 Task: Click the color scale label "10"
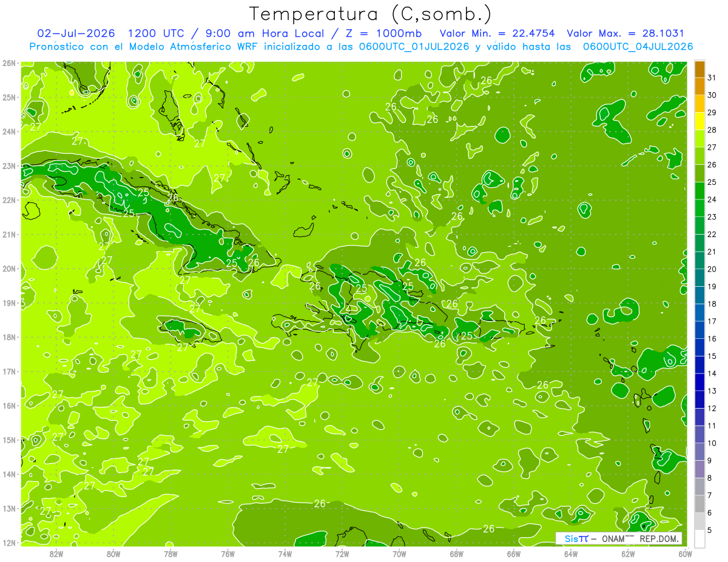click(712, 443)
